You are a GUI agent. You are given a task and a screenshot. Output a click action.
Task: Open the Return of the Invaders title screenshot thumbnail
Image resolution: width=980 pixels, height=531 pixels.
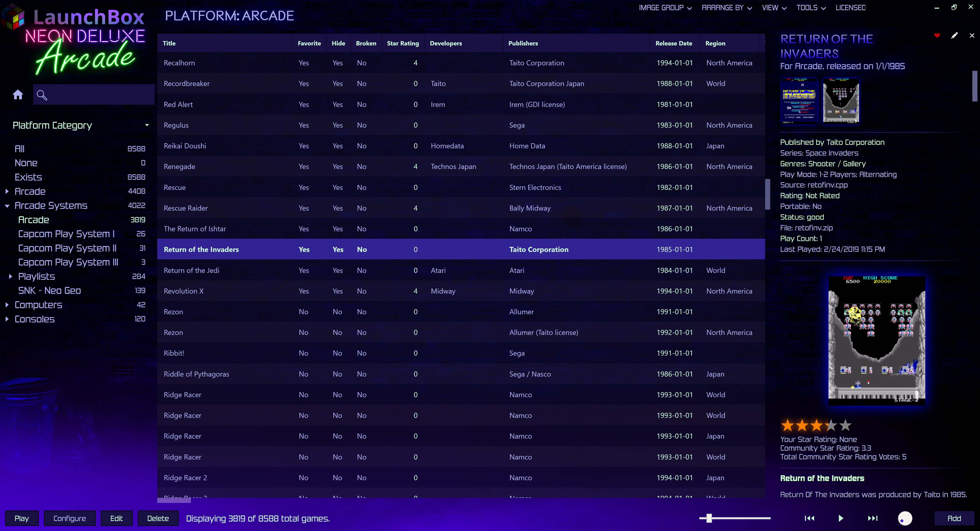799,101
